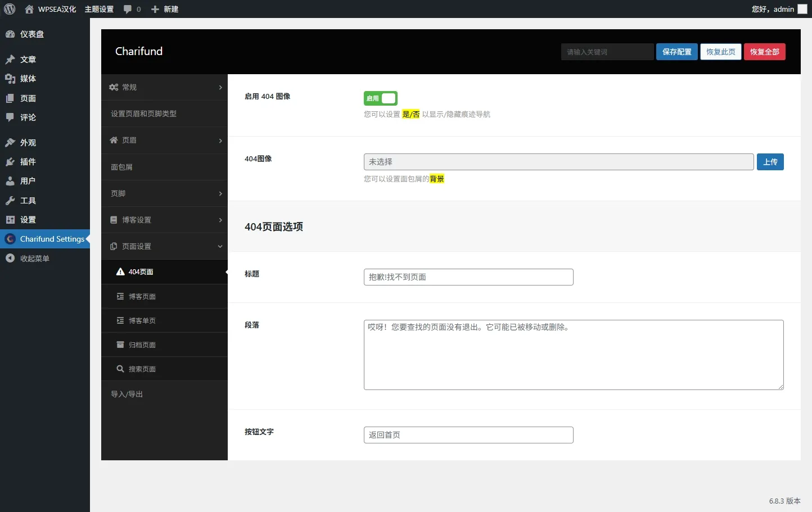Toggle the Enable 404 image switch

coord(381,98)
